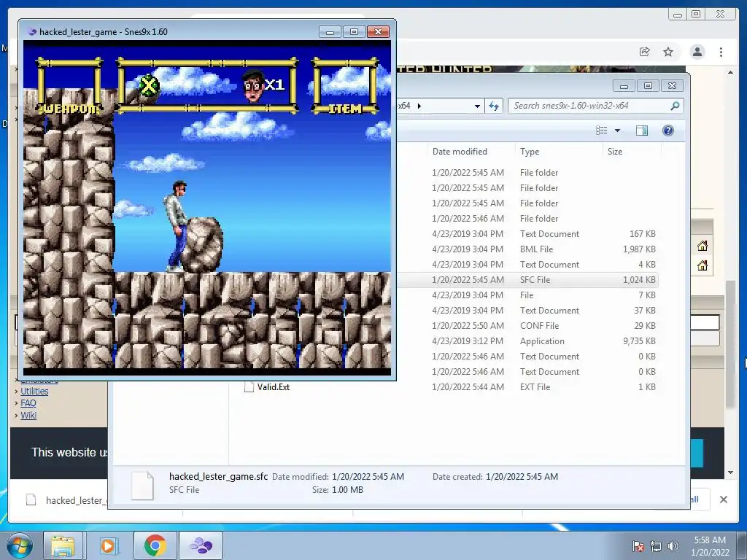Viewport: 747px width, 560px height.
Task: Sort files by Date modified column
Action: tap(460, 152)
